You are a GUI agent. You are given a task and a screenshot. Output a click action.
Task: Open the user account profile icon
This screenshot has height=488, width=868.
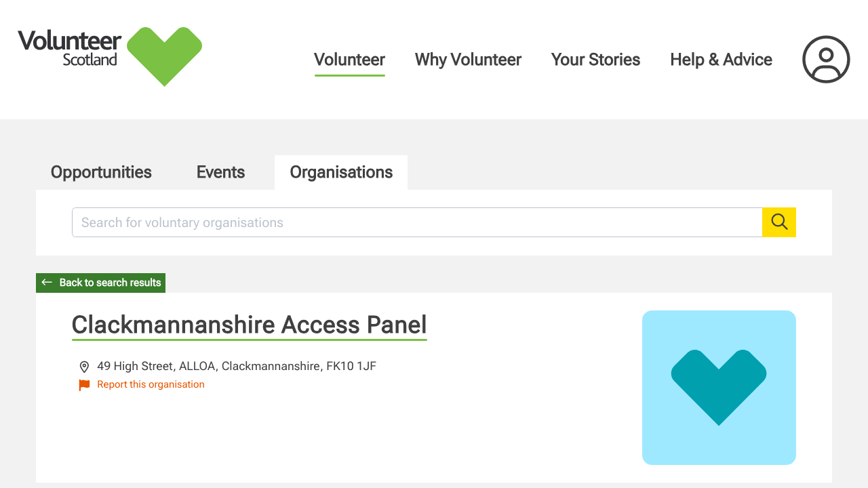click(x=825, y=60)
